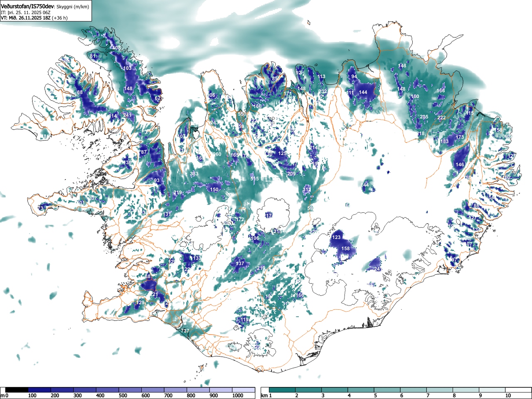Image resolution: width=532 pixels, height=399 pixels.
Task: Click the '165' visibility value
Action: 234,155
